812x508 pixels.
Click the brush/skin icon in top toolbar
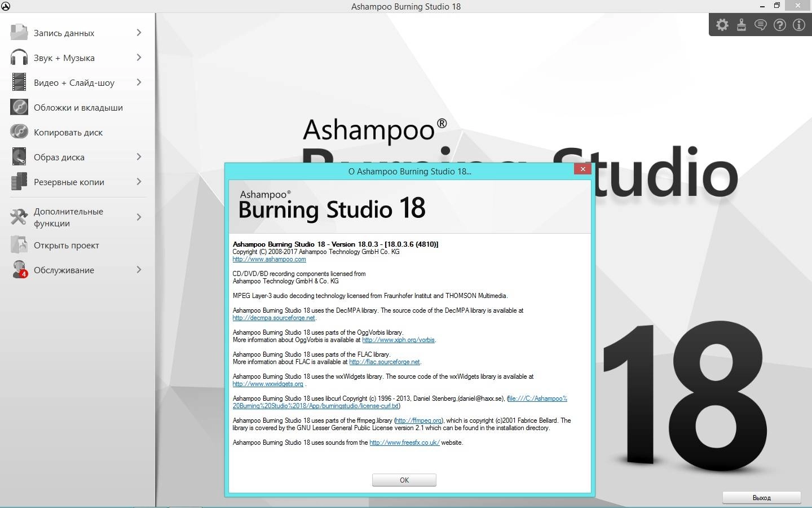(742, 25)
